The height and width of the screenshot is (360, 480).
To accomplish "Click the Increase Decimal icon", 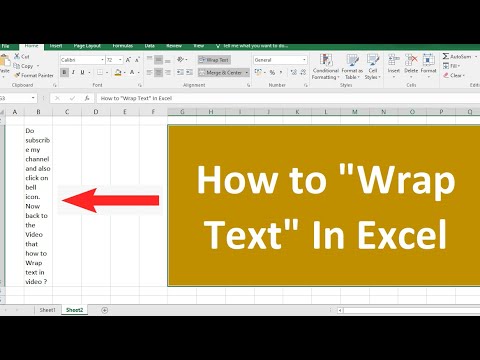I will [294, 72].
